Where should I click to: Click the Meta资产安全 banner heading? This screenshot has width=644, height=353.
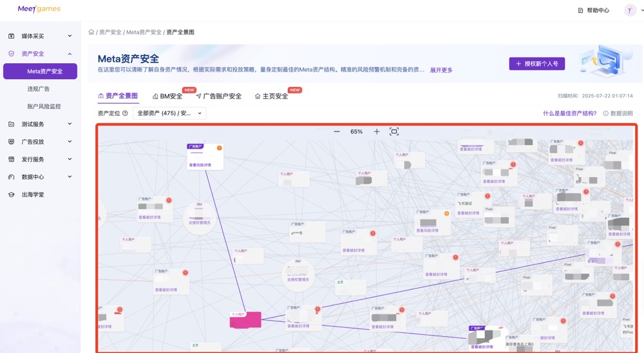(x=128, y=59)
